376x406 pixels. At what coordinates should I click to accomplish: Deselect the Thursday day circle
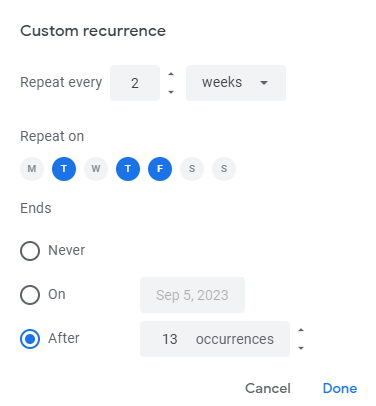tap(128, 169)
